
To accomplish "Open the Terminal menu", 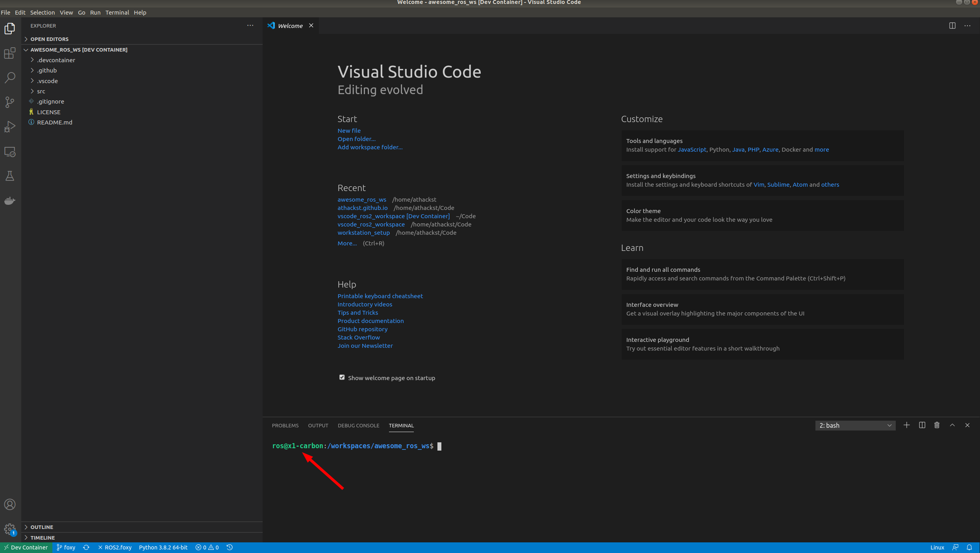I will click(x=117, y=12).
